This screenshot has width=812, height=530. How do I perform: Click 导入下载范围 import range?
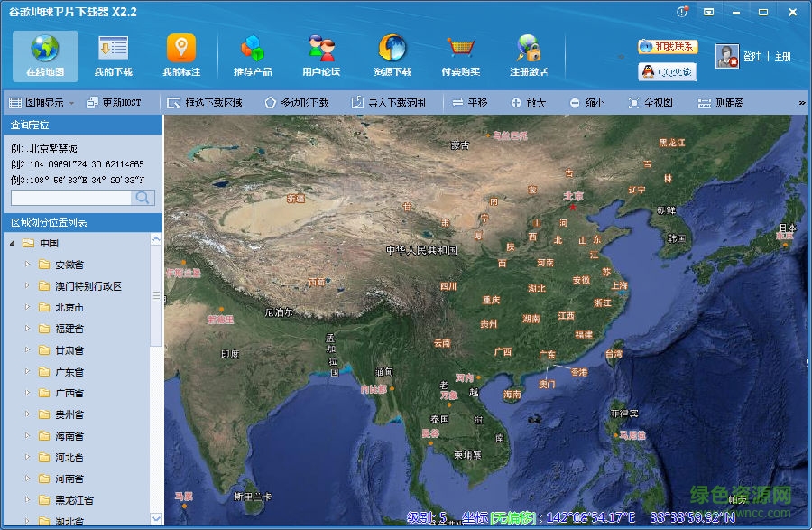[388, 103]
